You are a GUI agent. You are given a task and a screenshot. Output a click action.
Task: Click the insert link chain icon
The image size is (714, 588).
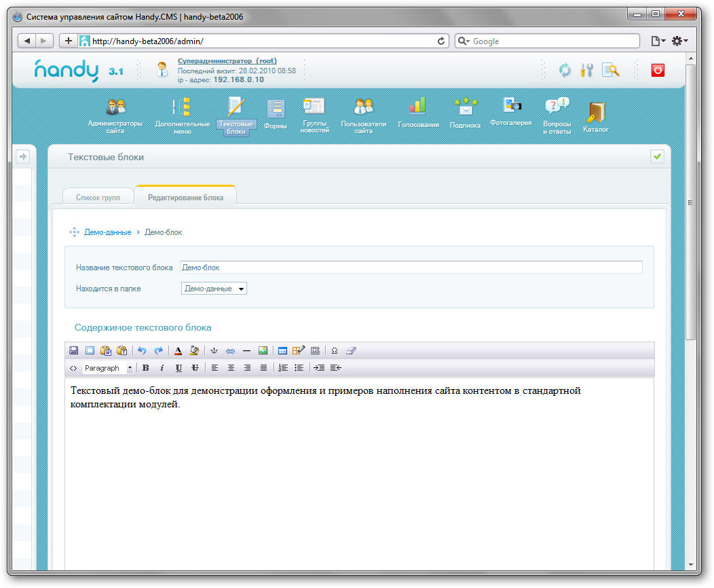coord(230,351)
